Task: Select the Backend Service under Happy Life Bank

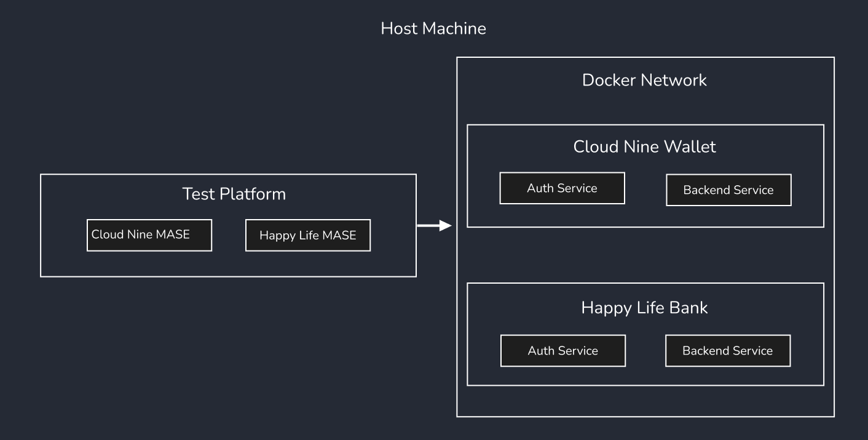Action: (727, 350)
